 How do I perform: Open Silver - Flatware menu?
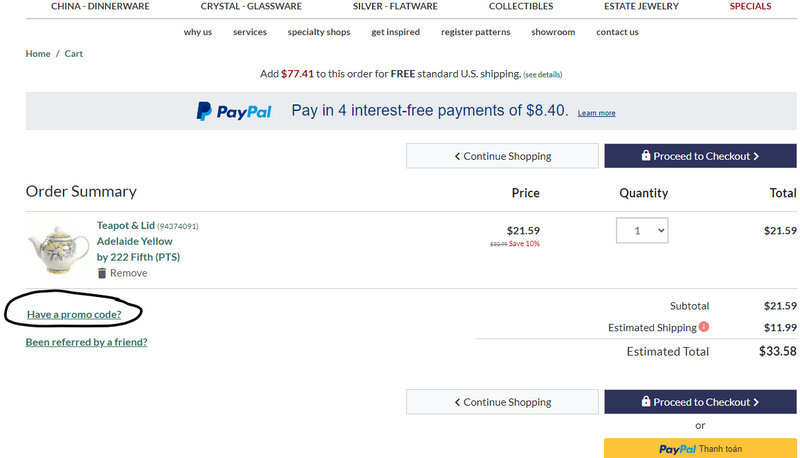[x=395, y=6]
